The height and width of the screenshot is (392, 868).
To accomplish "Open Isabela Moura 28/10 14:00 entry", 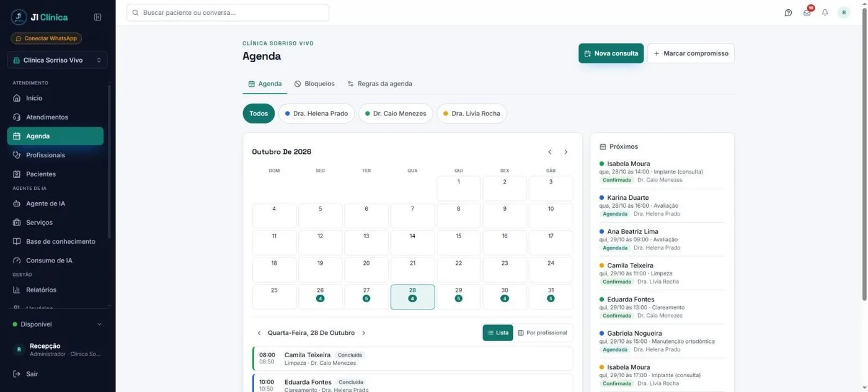I will point(662,172).
